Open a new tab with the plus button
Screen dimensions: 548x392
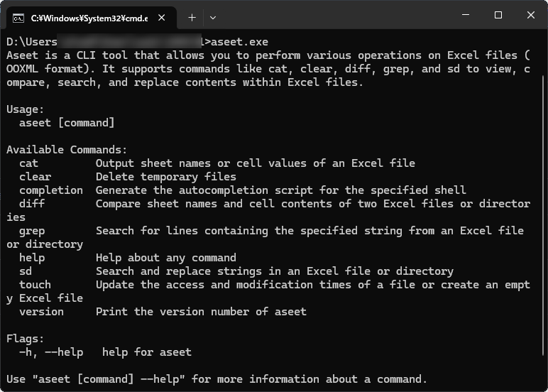(192, 16)
